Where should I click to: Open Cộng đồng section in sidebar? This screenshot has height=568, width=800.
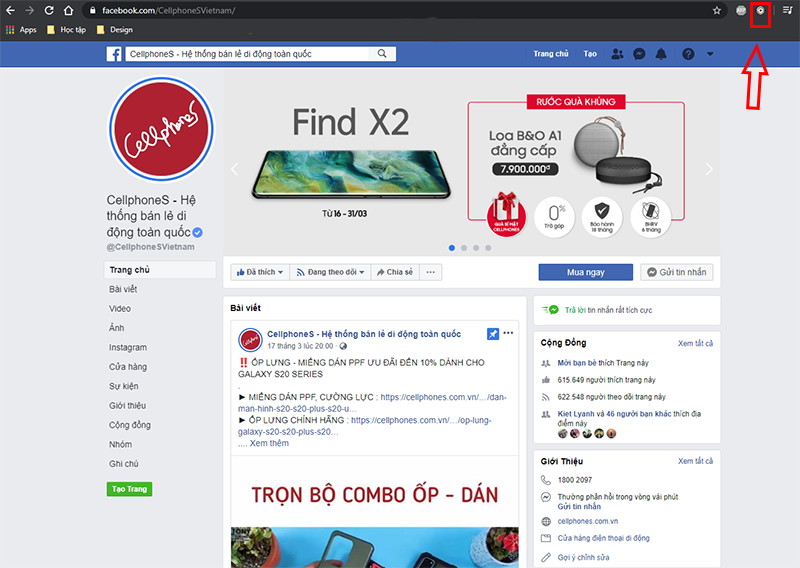click(x=130, y=425)
